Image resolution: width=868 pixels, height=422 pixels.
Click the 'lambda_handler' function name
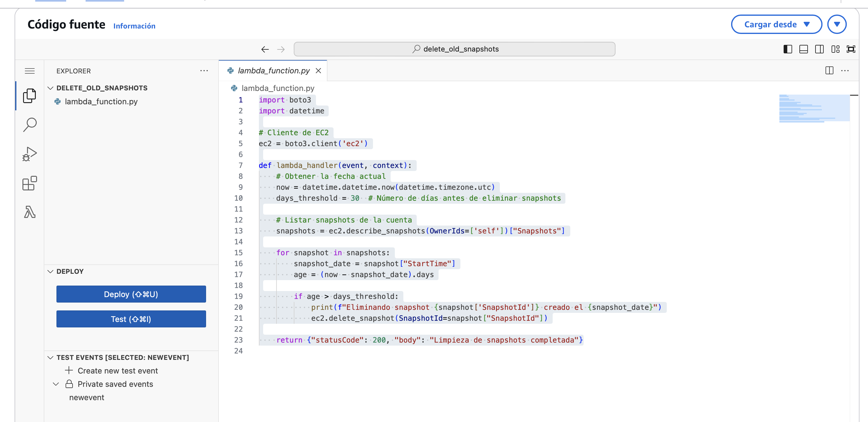[307, 165]
